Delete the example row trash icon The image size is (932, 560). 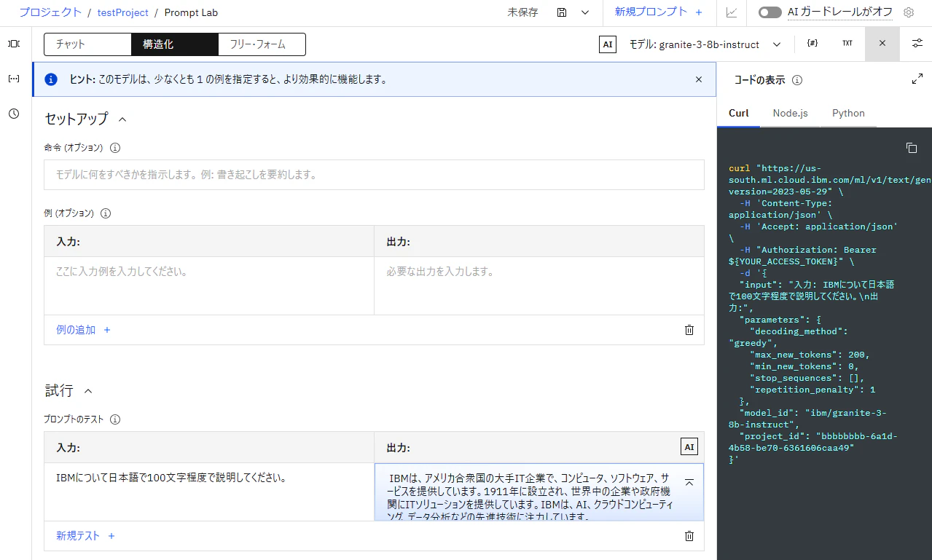pyautogui.click(x=689, y=330)
